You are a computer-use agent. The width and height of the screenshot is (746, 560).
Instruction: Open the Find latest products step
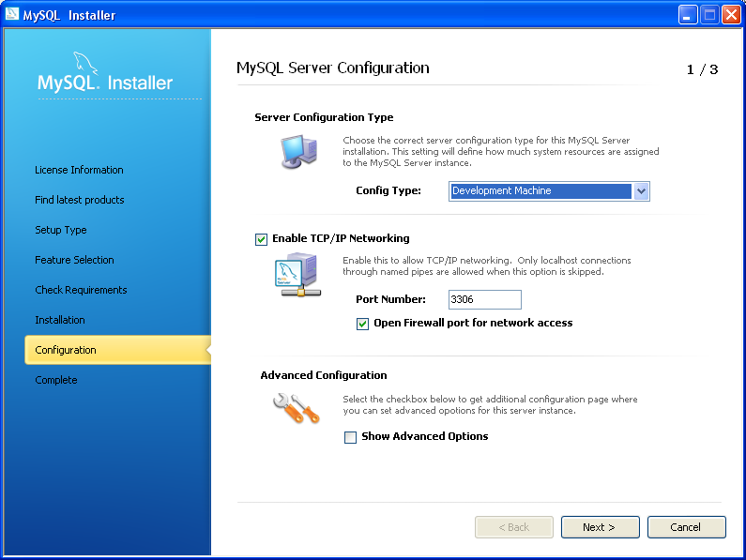pyautogui.click(x=79, y=200)
